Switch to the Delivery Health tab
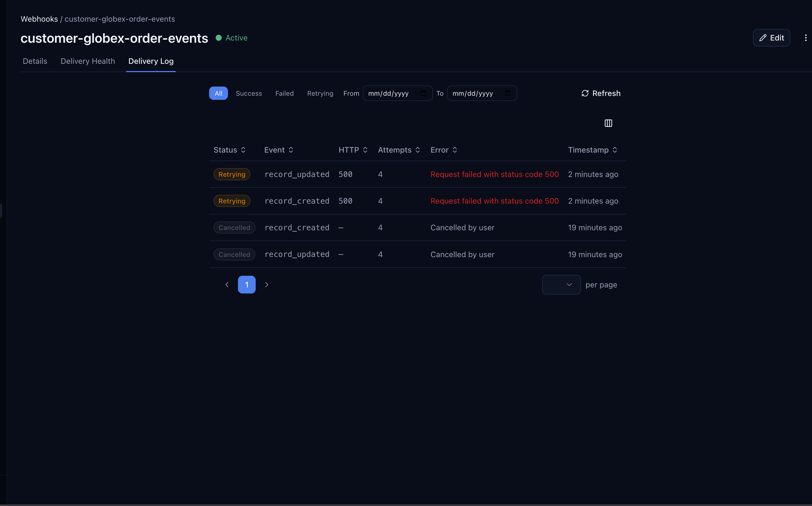Image resolution: width=812 pixels, height=506 pixels. tap(88, 61)
